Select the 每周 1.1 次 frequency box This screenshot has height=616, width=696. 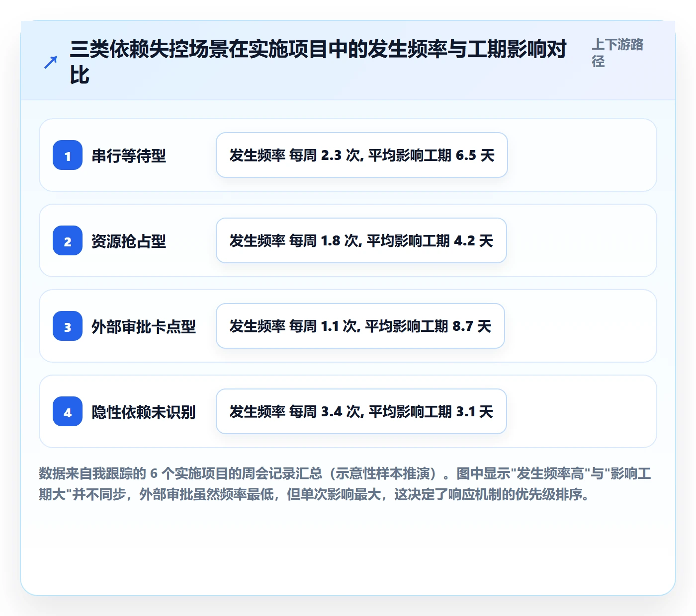pyautogui.click(x=360, y=326)
